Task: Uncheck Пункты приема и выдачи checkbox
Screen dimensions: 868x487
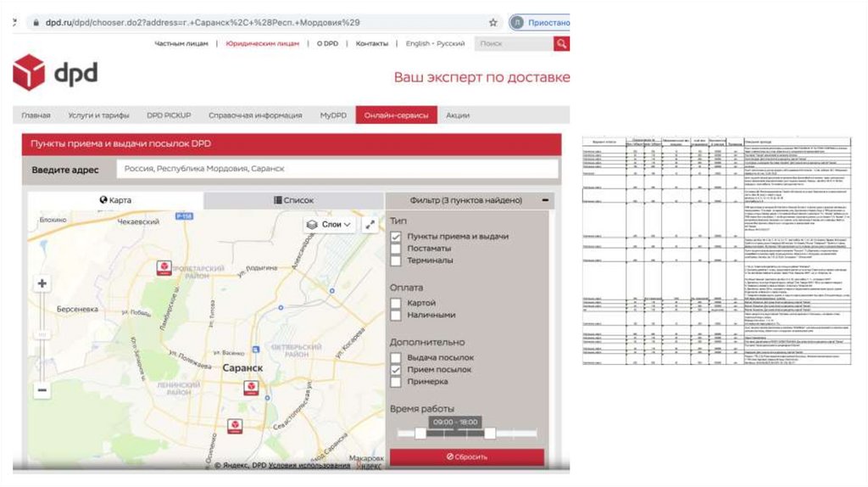Action: click(x=396, y=237)
